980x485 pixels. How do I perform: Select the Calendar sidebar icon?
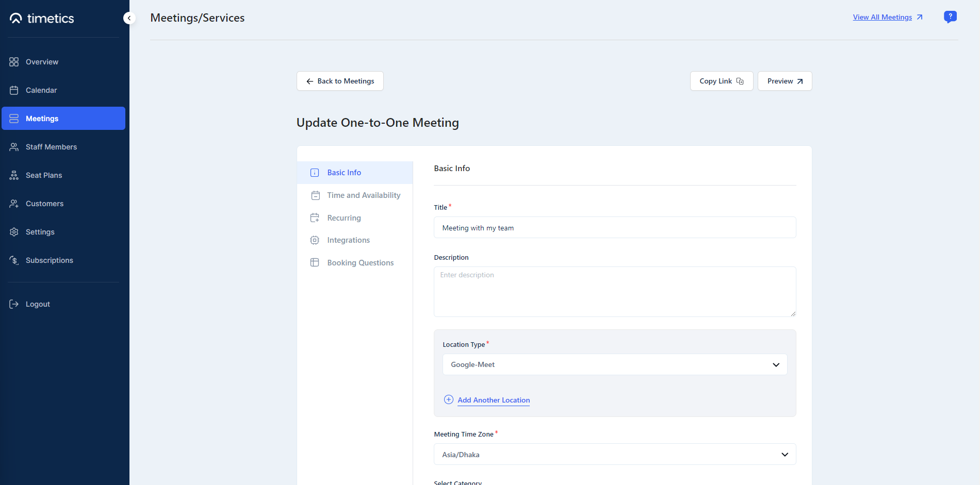14,90
